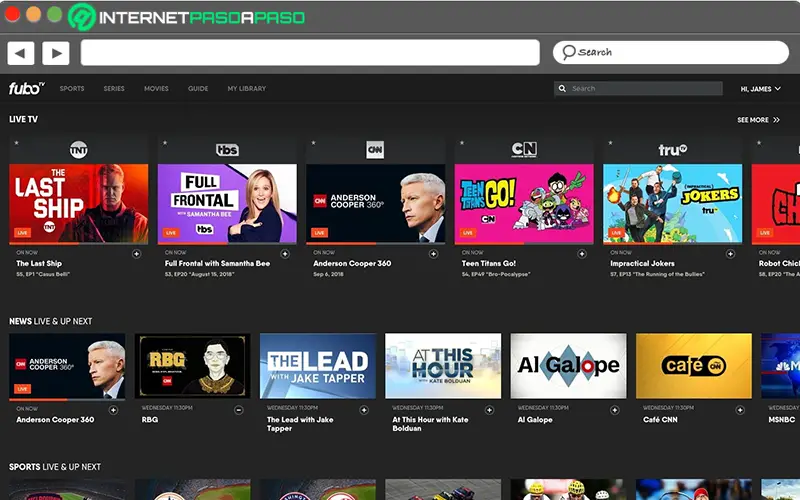Click progress bar under The Last Ship
The image size is (800, 500).
click(x=79, y=244)
